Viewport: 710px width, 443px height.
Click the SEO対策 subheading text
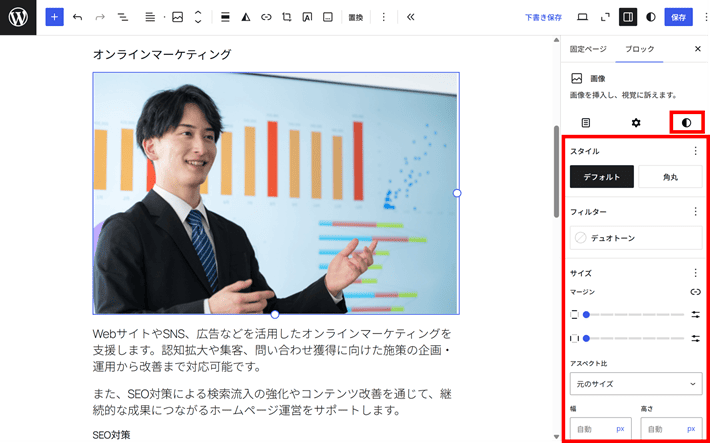(x=111, y=435)
